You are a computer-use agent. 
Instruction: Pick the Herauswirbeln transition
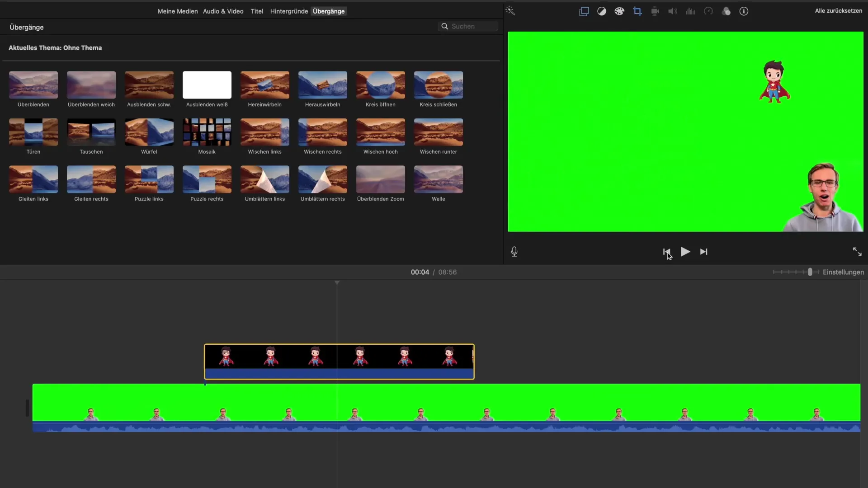point(323,89)
